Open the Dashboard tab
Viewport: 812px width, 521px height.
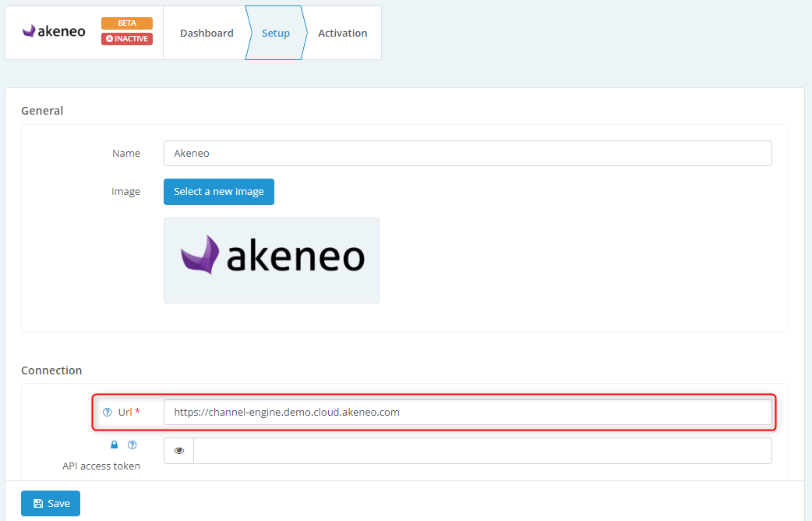click(207, 34)
